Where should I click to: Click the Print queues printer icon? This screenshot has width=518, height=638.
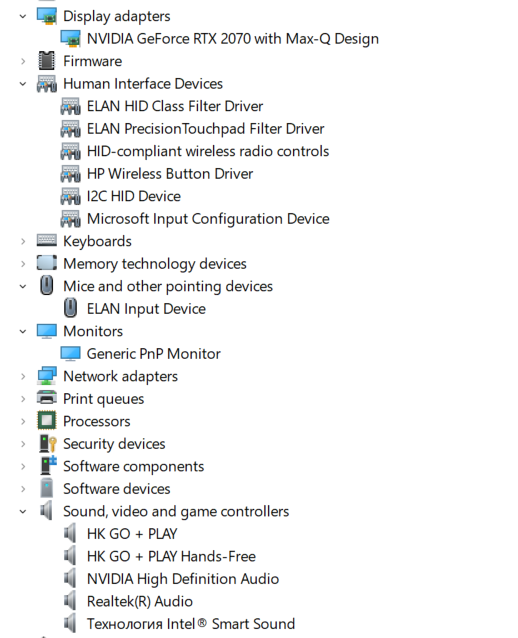[x=47, y=397]
